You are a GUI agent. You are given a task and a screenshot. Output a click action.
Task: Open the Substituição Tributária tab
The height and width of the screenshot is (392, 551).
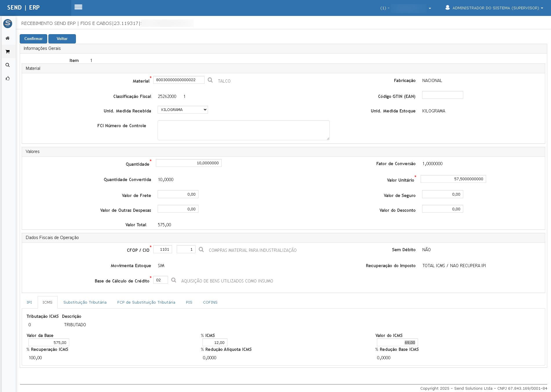[x=85, y=302]
